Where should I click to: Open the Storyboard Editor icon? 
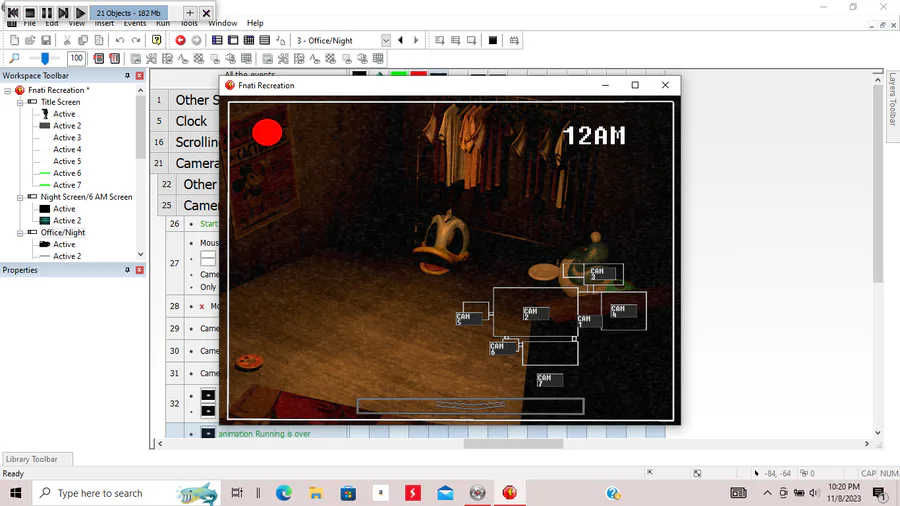click(x=217, y=40)
